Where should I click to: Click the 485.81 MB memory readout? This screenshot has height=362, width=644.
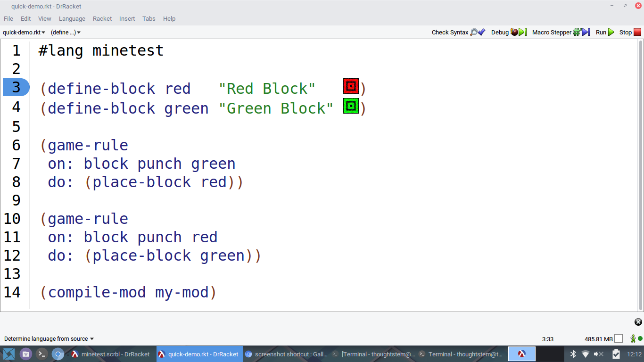(x=599, y=339)
